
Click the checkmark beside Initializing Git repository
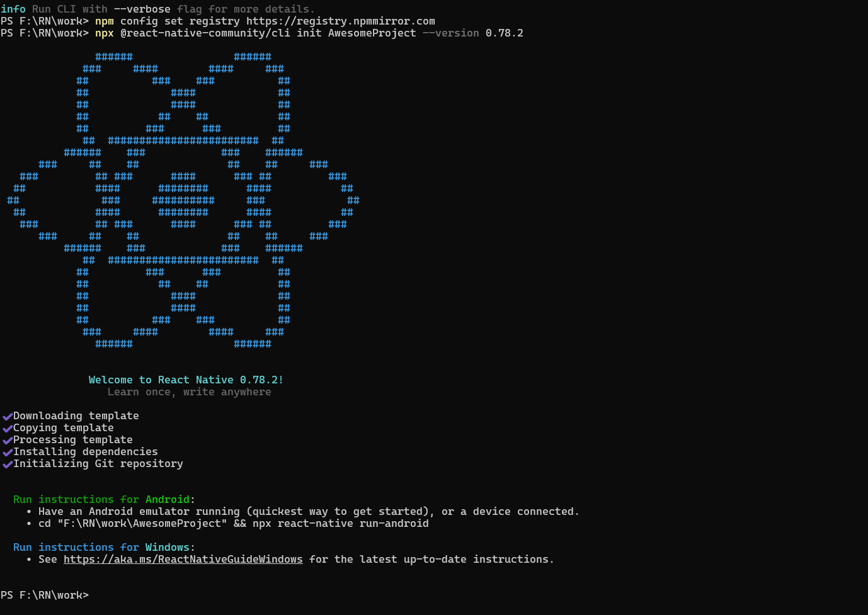8,464
